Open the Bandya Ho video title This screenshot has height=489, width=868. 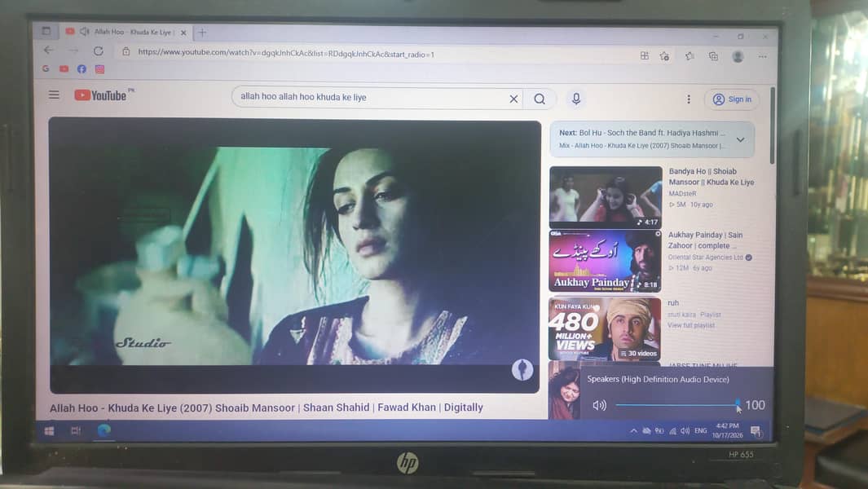point(712,177)
